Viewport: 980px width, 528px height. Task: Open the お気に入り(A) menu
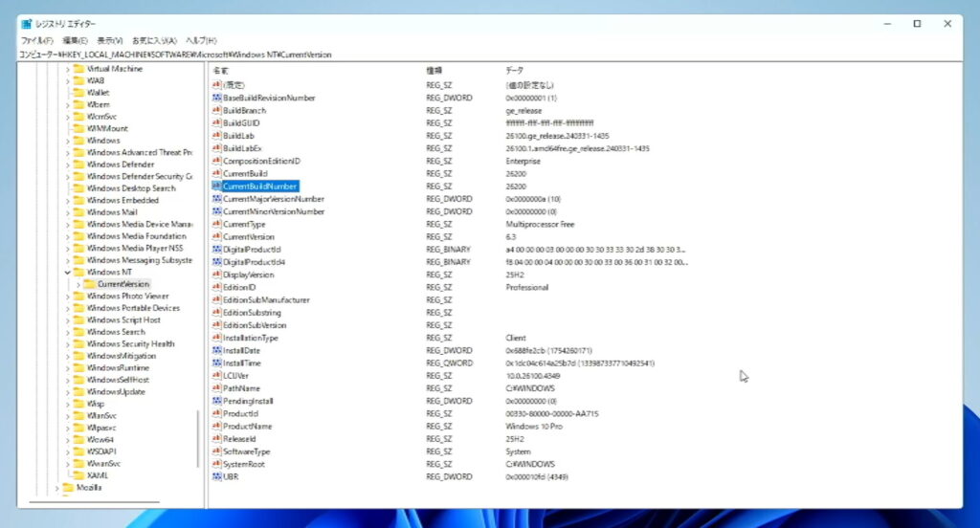click(x=153, y=40)
